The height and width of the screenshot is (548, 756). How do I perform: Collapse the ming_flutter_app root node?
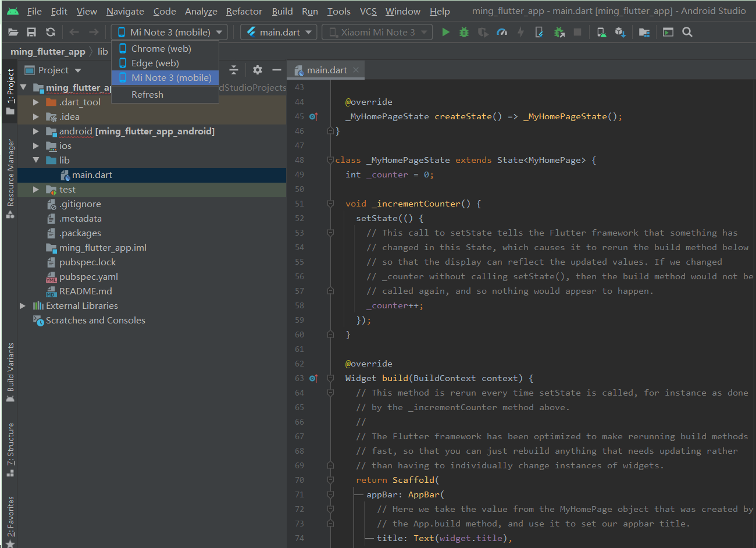click(23, 87)
